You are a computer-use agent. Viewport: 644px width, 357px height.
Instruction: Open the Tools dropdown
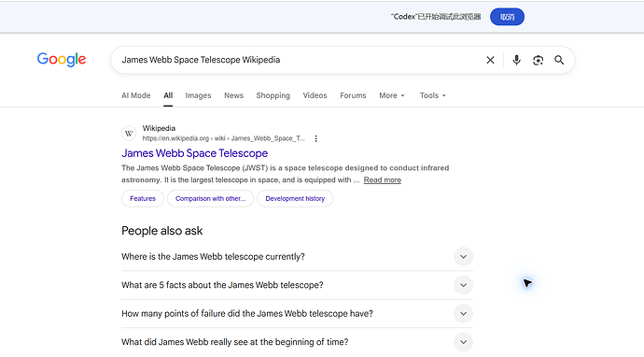pyautogui.click(x=432, y=95)
